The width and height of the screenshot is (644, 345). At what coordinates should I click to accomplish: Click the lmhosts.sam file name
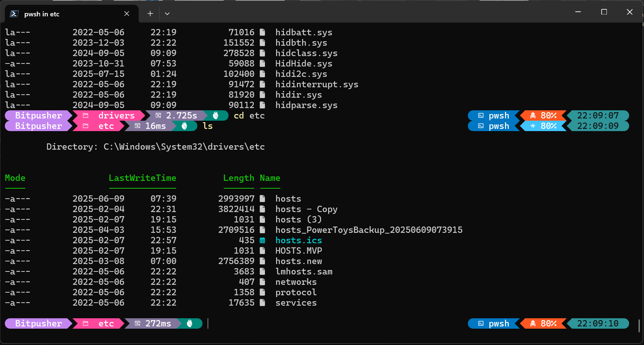point(304,271)
